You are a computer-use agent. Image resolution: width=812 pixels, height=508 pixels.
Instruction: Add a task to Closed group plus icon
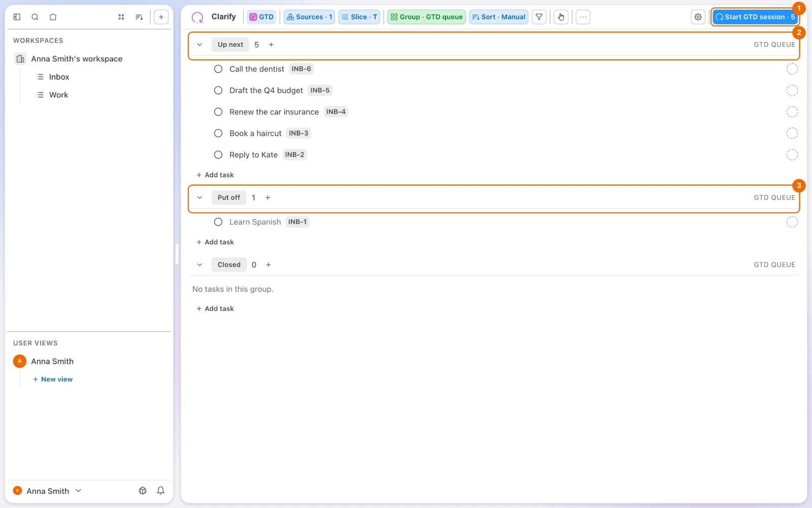click(x=268, y=265)
